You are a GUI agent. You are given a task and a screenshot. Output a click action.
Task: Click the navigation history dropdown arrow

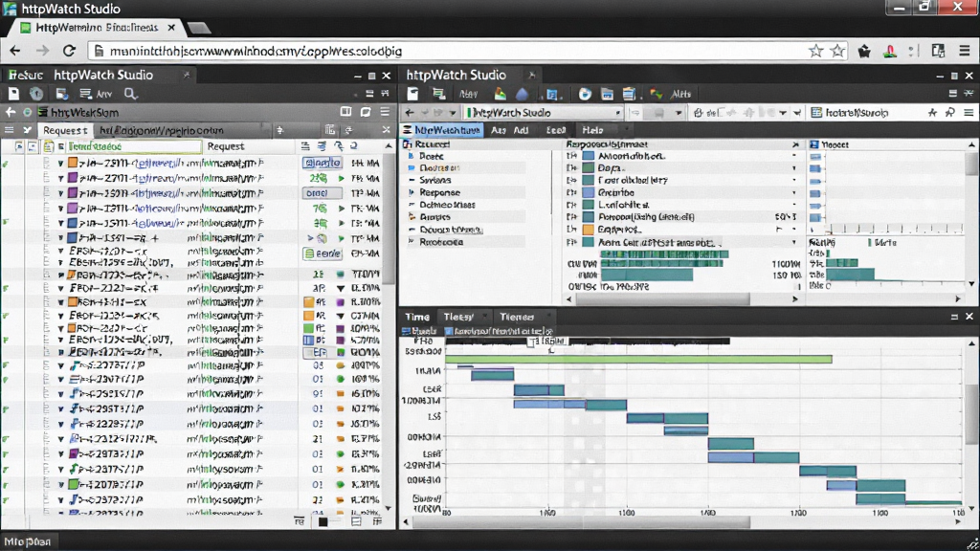point(452,113)
